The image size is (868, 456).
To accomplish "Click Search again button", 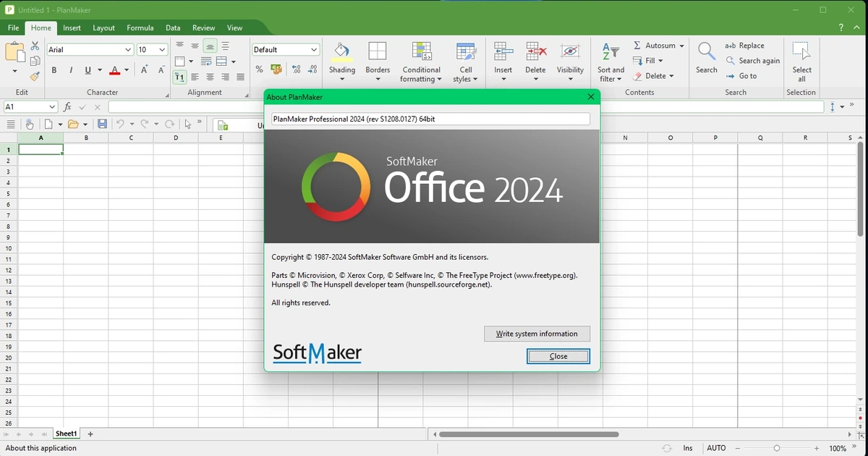I will (x=753, y=61).
